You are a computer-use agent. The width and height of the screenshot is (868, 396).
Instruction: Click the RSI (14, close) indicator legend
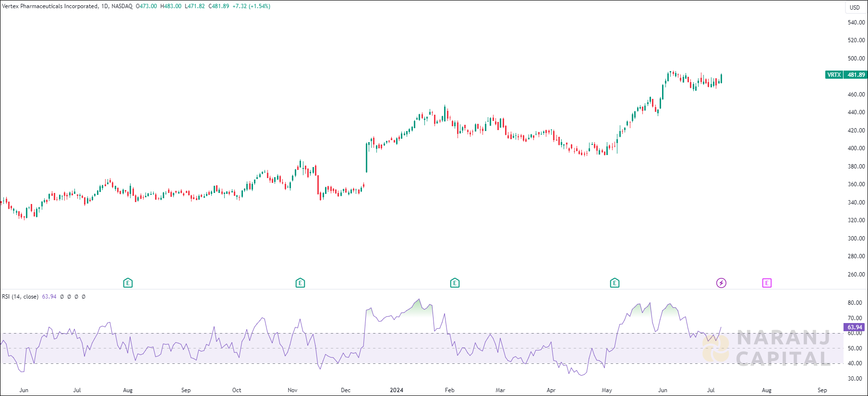(20, 297)
